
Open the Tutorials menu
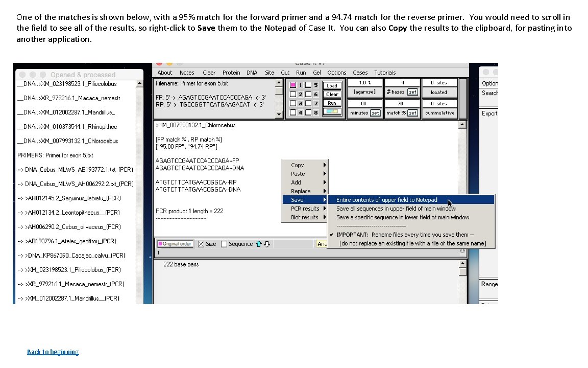385,73
